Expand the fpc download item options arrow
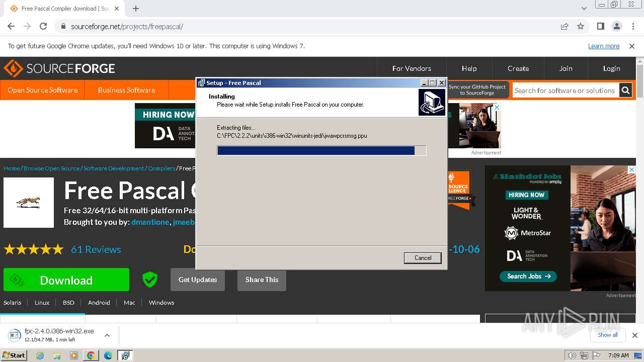This screenshot has height=362, width=644. pos(107,335)
